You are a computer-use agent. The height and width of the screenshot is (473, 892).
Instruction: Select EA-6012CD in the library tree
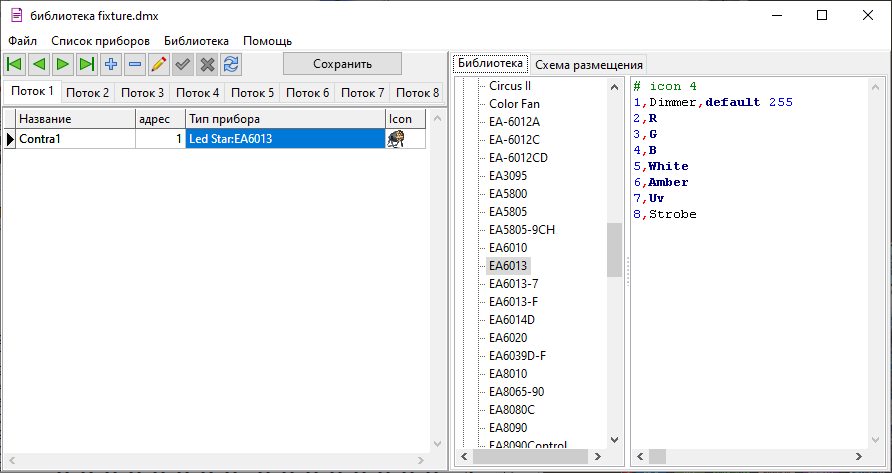pyautogui.click(x=518, y=158)
